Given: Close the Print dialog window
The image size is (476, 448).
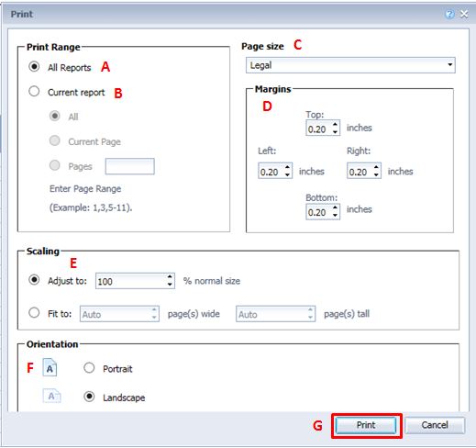Looking at the screenshot, I should [464, 14].
